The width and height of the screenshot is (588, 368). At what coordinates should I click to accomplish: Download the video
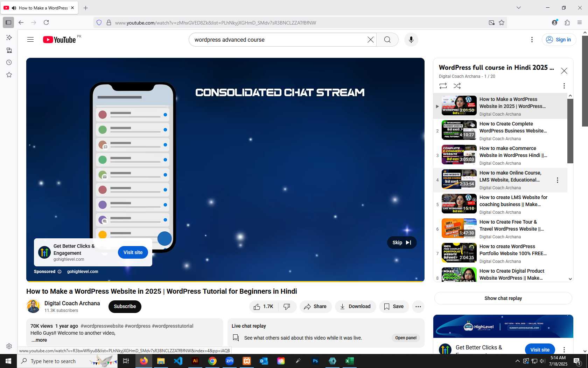click(355, 307)
